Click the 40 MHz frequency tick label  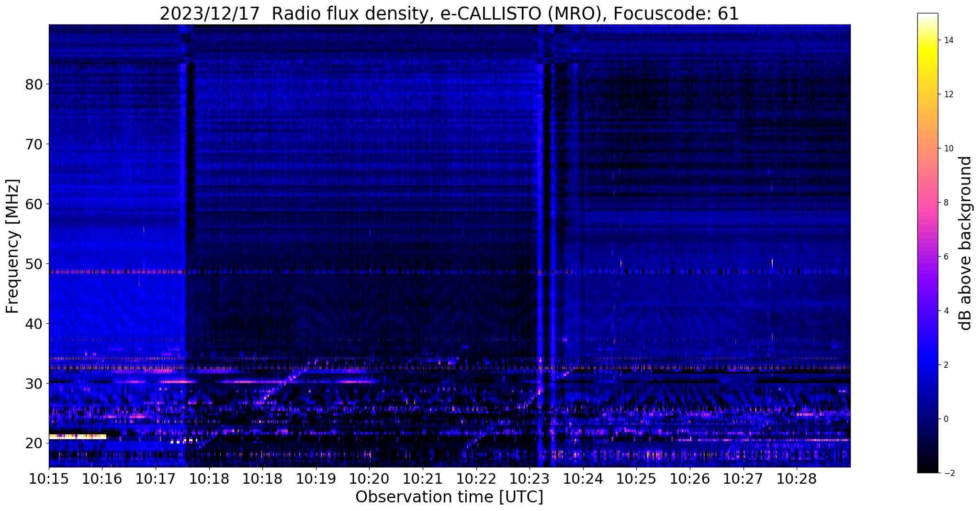tap(34, 324)
